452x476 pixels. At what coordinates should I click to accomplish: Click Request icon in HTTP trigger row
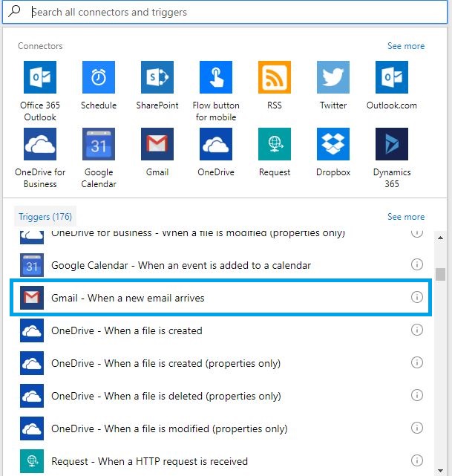(x=32, y=461)
